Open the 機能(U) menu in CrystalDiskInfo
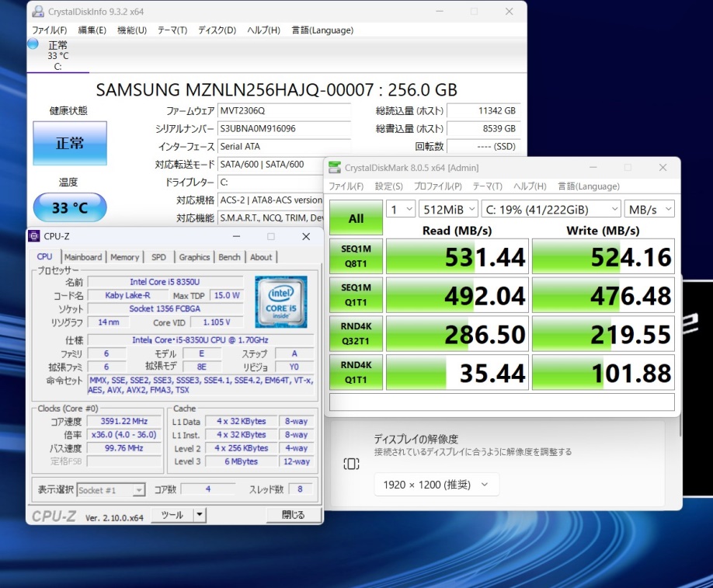This screenshot has height=588, width=713. point(132,30)
